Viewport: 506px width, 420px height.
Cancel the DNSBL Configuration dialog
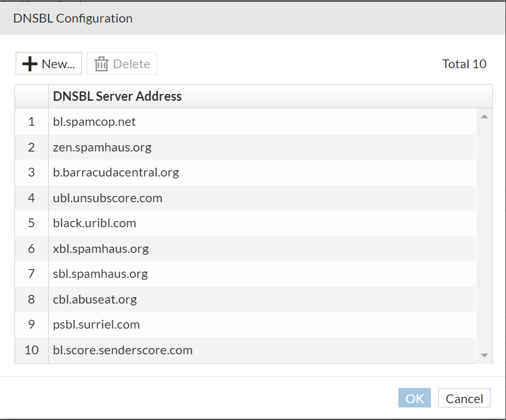pyautogui.click(x=464, y=399)
